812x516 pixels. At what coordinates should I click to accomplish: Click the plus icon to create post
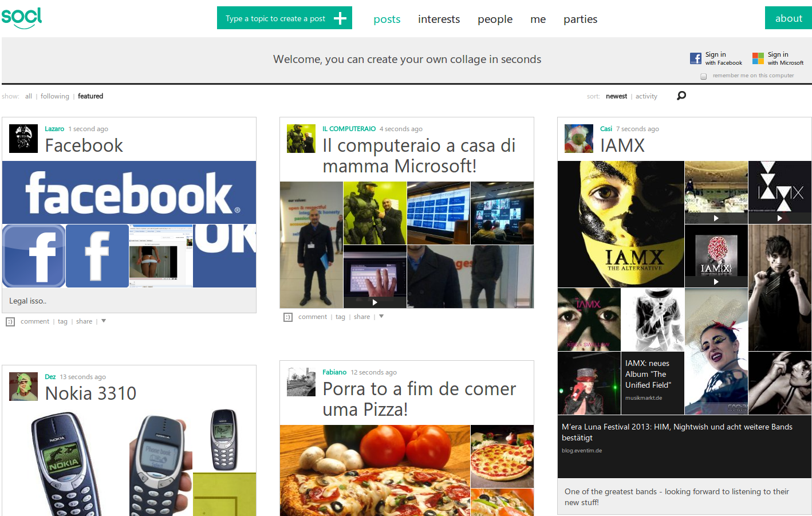pos(340,18)
